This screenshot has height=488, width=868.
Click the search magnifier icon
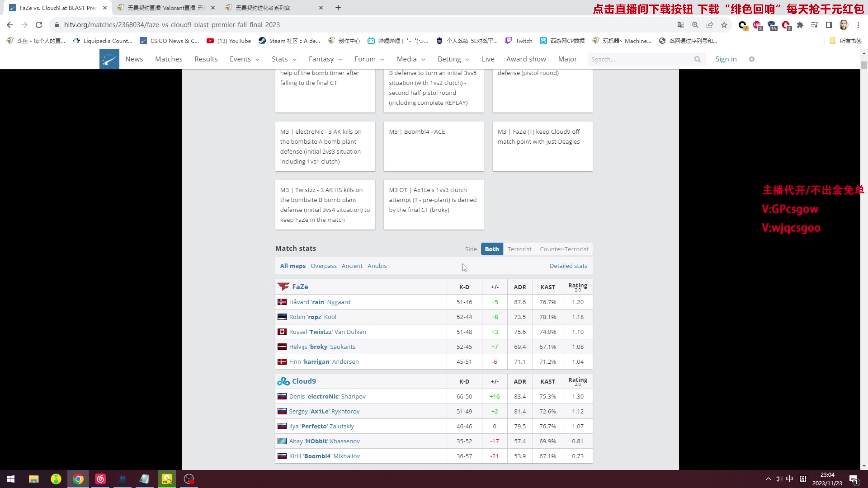pos(698,59)
